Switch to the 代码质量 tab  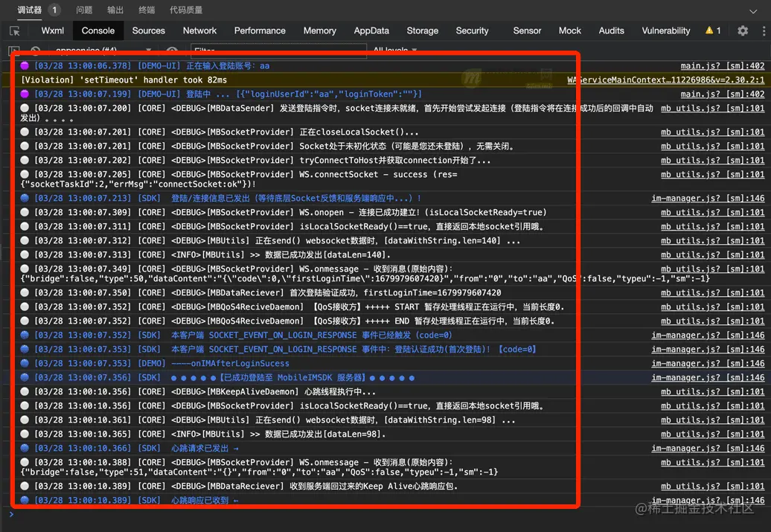[x=186, y=10]
